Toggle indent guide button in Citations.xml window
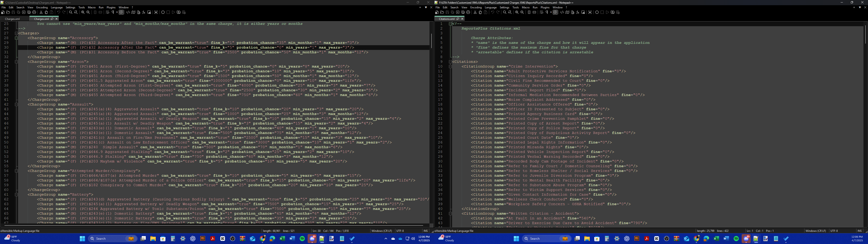Screen dimensions: 868x244 tap(555, 12)
